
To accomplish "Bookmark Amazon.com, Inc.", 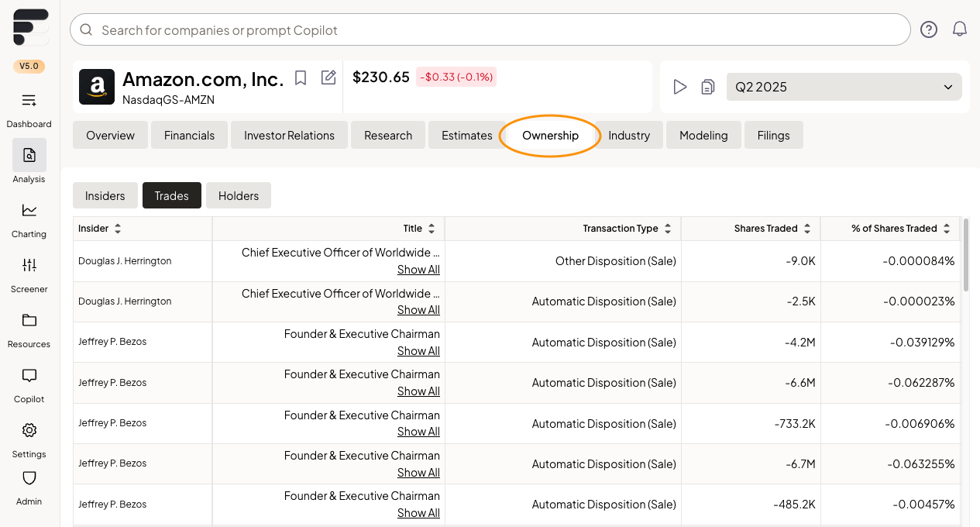I will pyautogui.click(x=301, y=77).
